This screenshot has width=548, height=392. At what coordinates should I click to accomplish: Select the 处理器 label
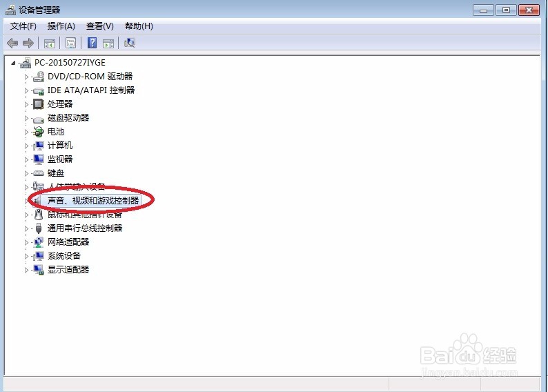60,104
